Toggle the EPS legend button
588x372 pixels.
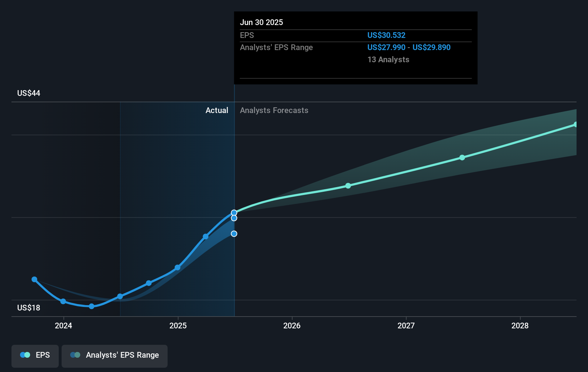tap(35, 356)
